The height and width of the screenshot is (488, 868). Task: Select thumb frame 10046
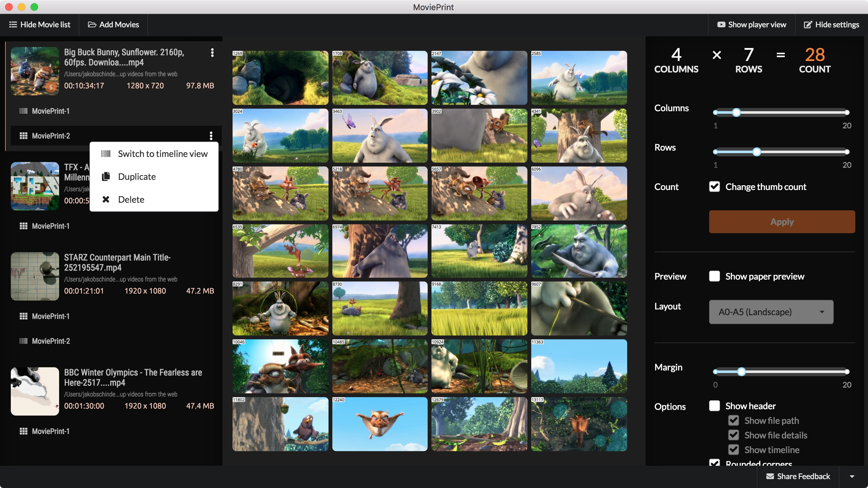(280, 366)
